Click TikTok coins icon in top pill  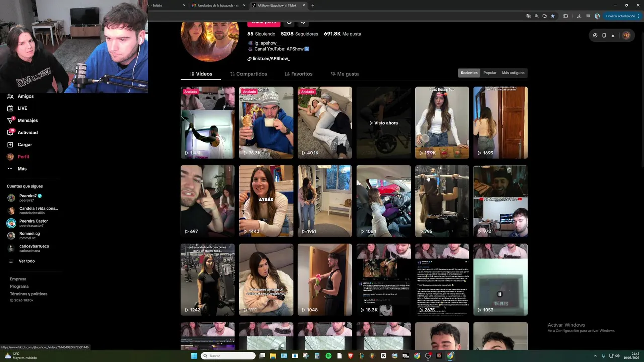tap(595, 35)
